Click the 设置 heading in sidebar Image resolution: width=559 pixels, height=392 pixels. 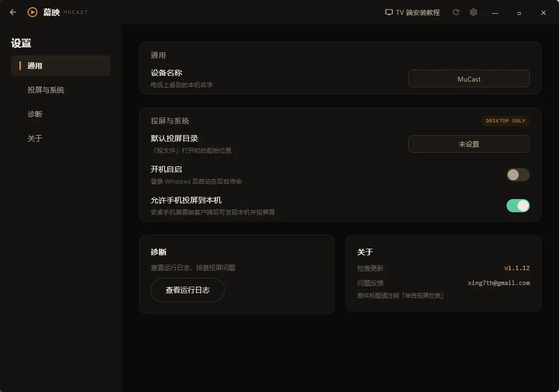[x=21, y=43]
